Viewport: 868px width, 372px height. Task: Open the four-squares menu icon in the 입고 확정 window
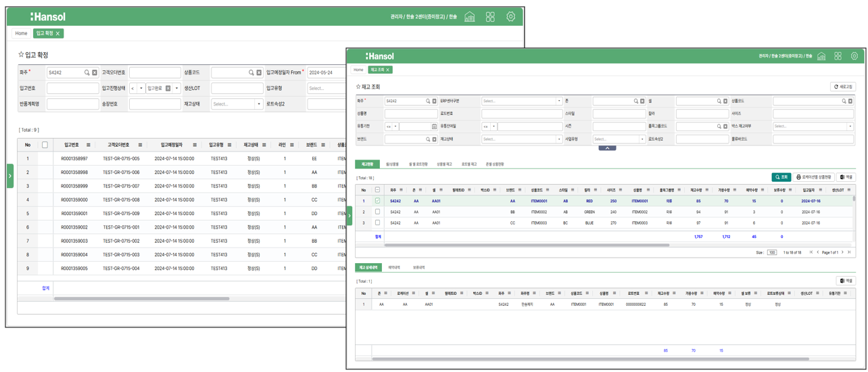[490, 16]
